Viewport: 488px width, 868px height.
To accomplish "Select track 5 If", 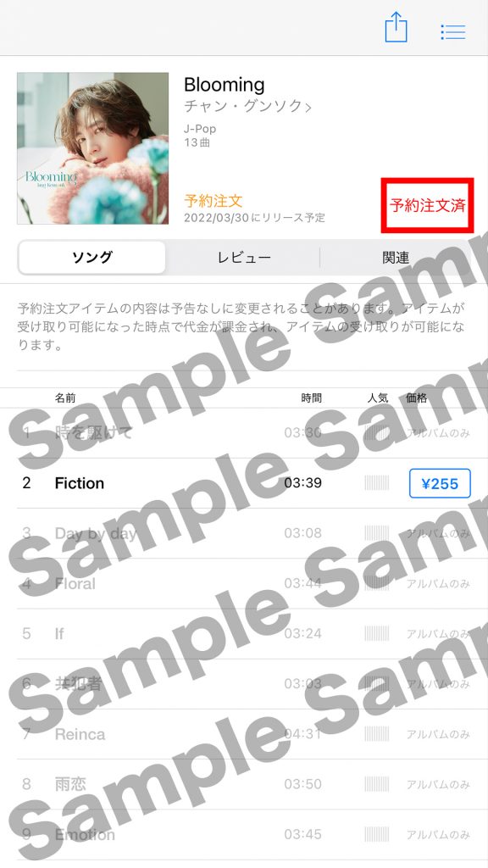I will pos(244,634).
